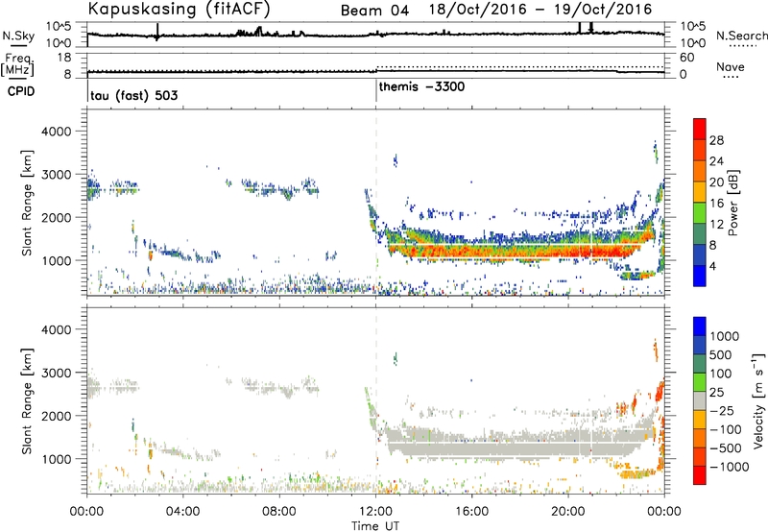This screenshot has height=532, width=768.
Task: Click the '04:00' time axis label
Action: coord(182,512)
